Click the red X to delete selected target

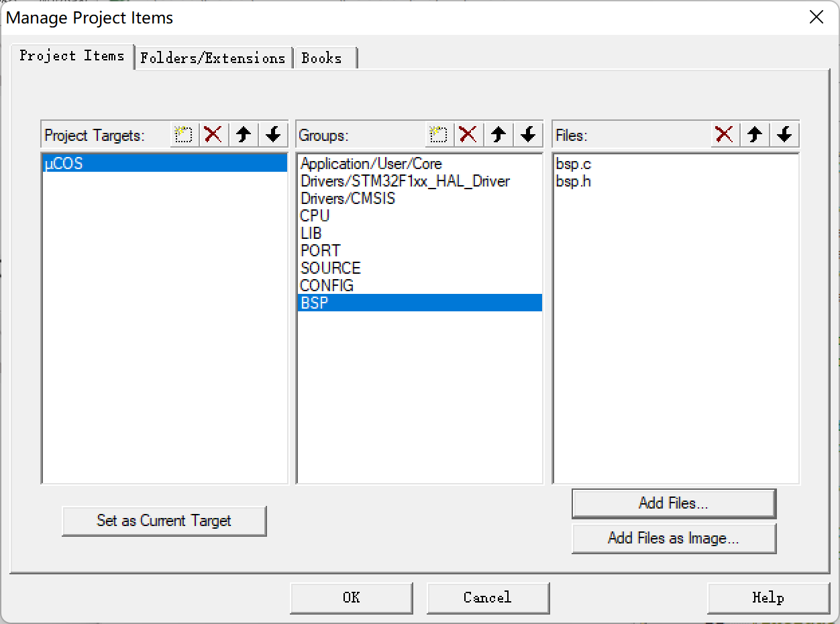pyautogui.click(x=213, y=134)
